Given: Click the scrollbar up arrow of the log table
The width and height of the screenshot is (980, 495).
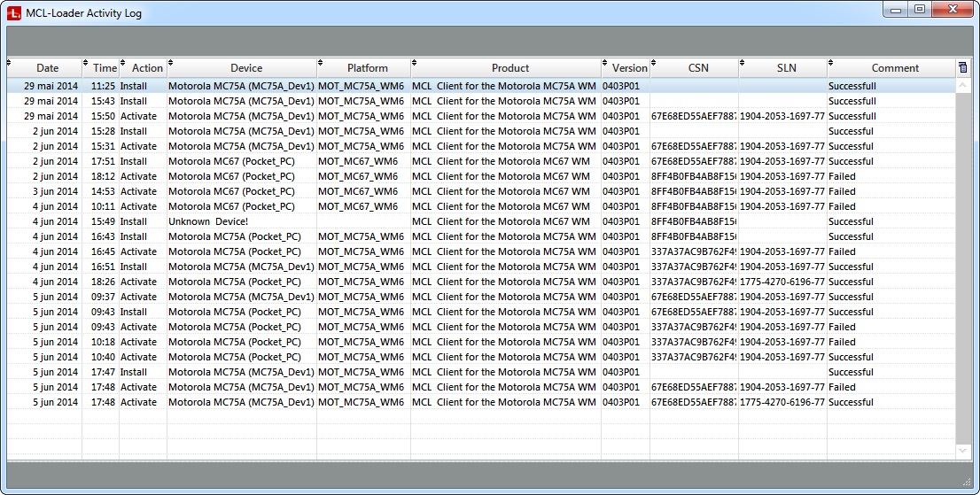Looking at the screenshot, I should [x=963, y=86].
